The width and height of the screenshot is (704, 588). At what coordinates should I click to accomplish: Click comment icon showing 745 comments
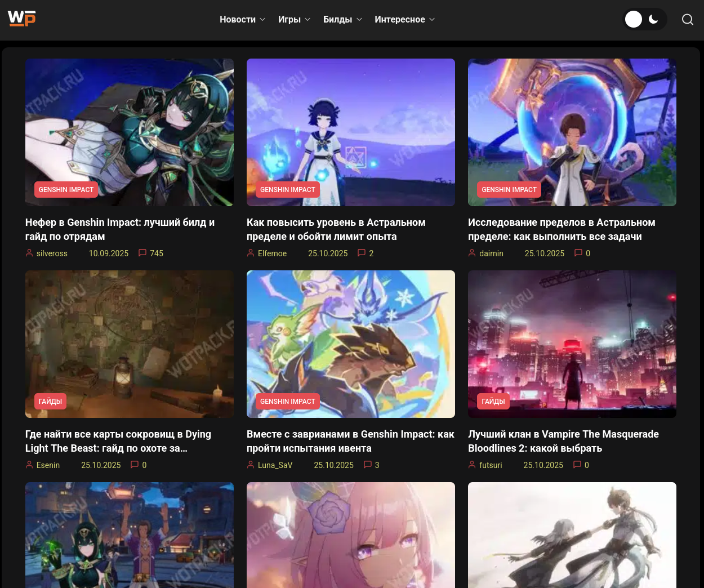click(142, 253)
